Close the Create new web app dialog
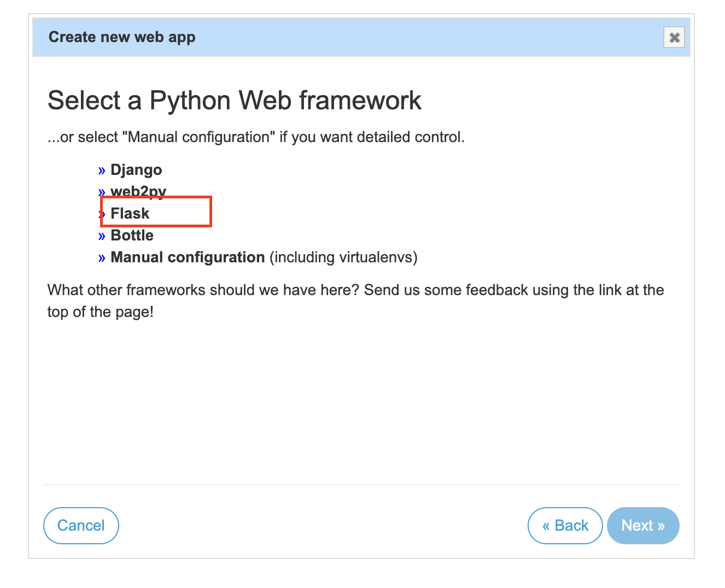 tap(674, 37)
